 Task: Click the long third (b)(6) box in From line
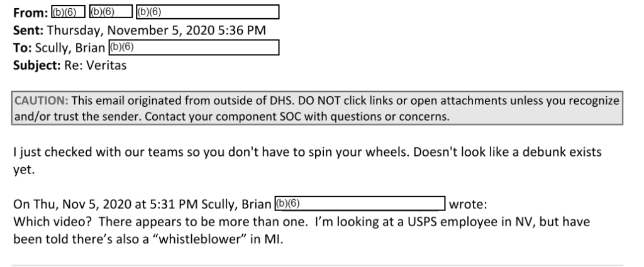[x=208, y=12]
